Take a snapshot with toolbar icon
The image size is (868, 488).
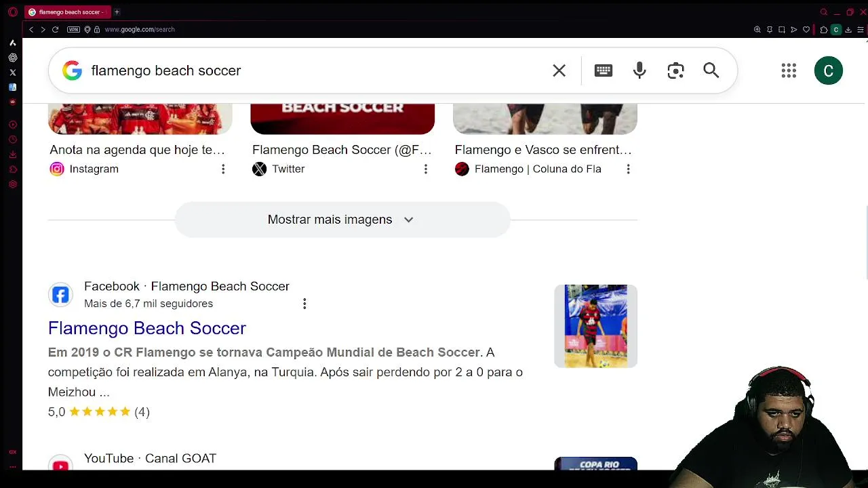[x=782, y=30]
